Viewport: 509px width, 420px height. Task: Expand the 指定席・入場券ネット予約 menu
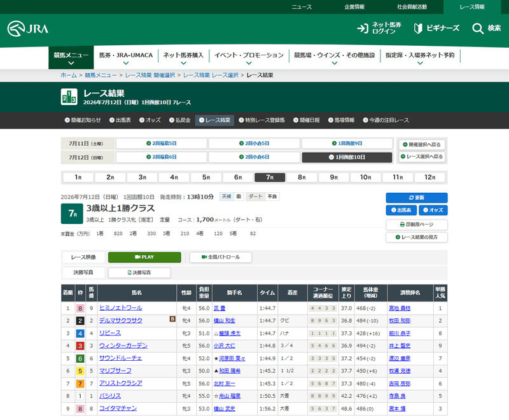[x=420, y=58]
